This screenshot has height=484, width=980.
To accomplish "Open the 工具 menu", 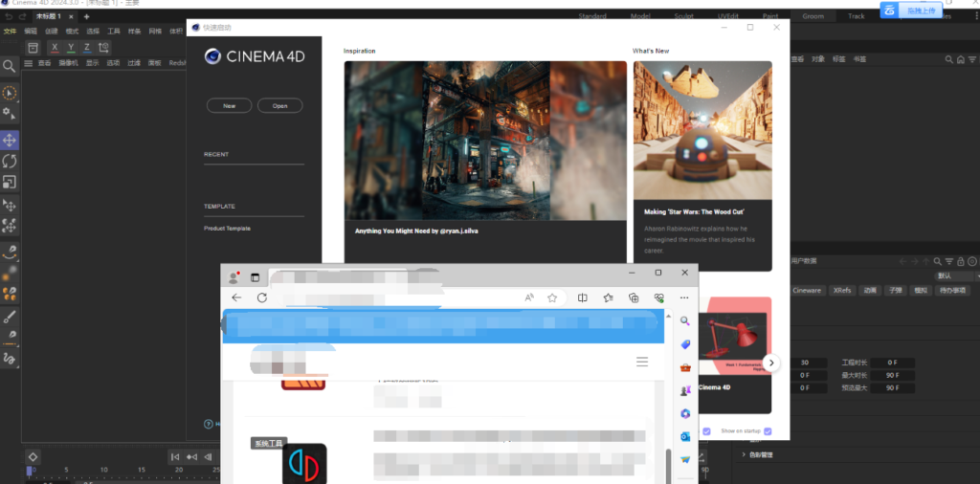I will click(113, 32).
